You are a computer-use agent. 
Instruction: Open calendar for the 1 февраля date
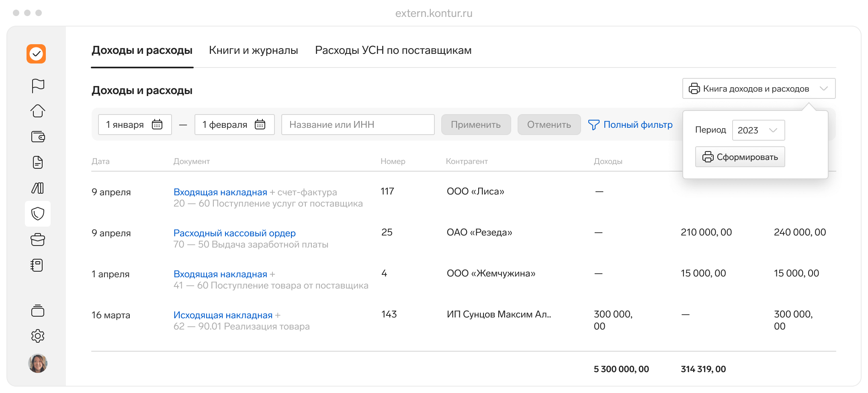tap(260, 125)
